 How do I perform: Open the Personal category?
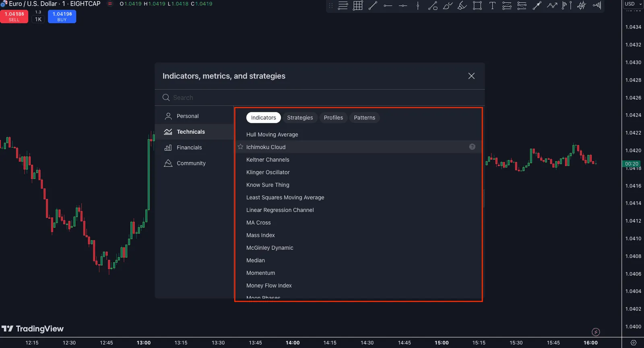(194, 116)
